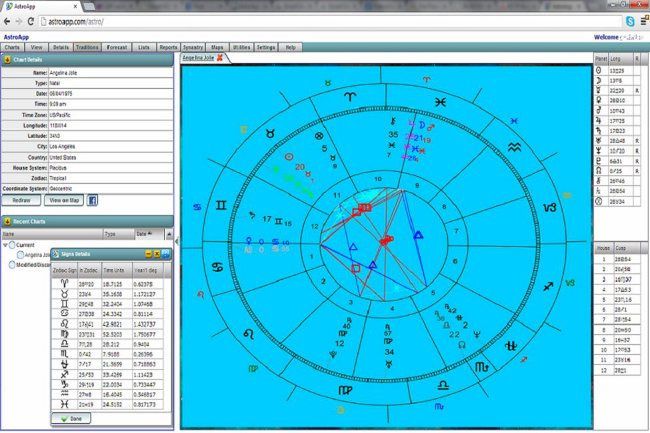Collapse the left side panel with splitter arrow

pos(177,242)
